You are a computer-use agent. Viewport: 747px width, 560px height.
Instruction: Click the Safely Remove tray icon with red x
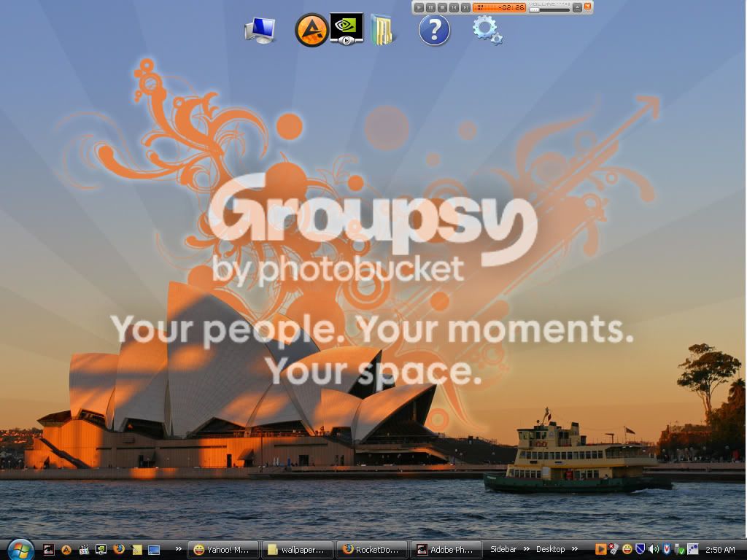[614, 550]
